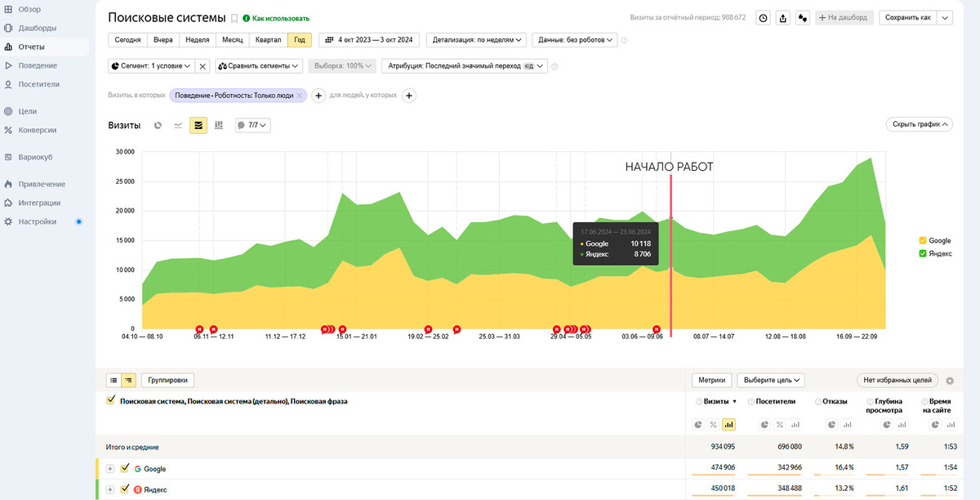Click help icon next to Атрибуция
This screenshot has width=980, height=500.
555,66
